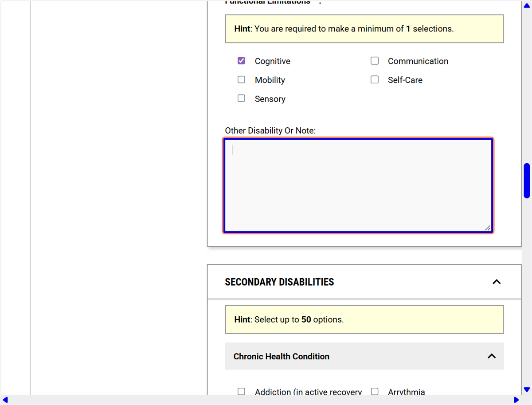Click the 'Other Disability Or Note:' label
Image resolution: width=532 pixels, height=405 pixels.
[x=270, y=130]
